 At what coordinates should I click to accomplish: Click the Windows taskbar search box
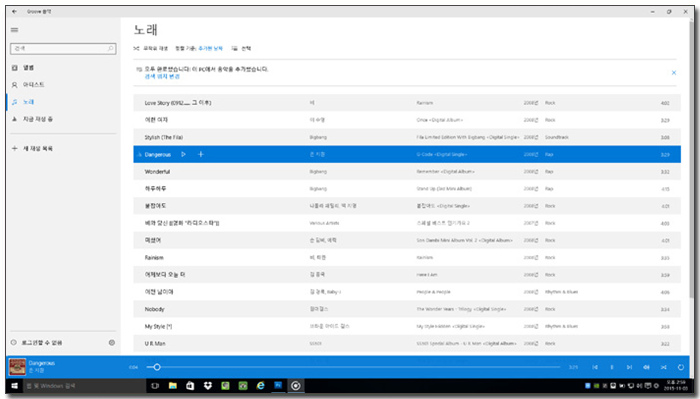(84, 386)
